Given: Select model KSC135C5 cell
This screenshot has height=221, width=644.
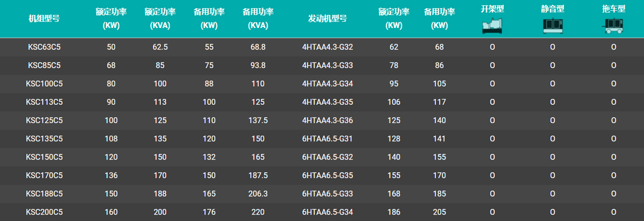Looking at the screenshot, I should point(44,139).
